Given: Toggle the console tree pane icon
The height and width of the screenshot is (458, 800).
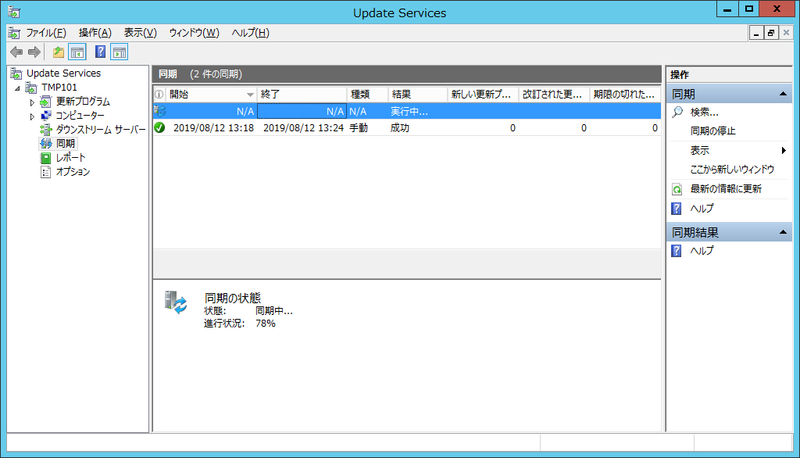Looking at the screenshot, I should pyautogui.click(x=77, y=52).
